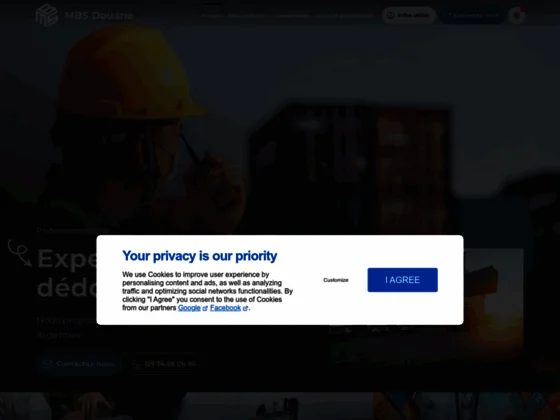Select the last navigation menu item before Infos utiles

345,16
